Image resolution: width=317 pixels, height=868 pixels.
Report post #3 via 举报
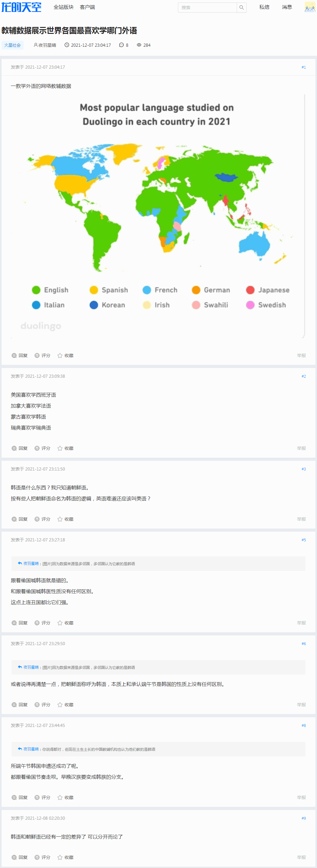pyautogui.click(x=302, y=519)
